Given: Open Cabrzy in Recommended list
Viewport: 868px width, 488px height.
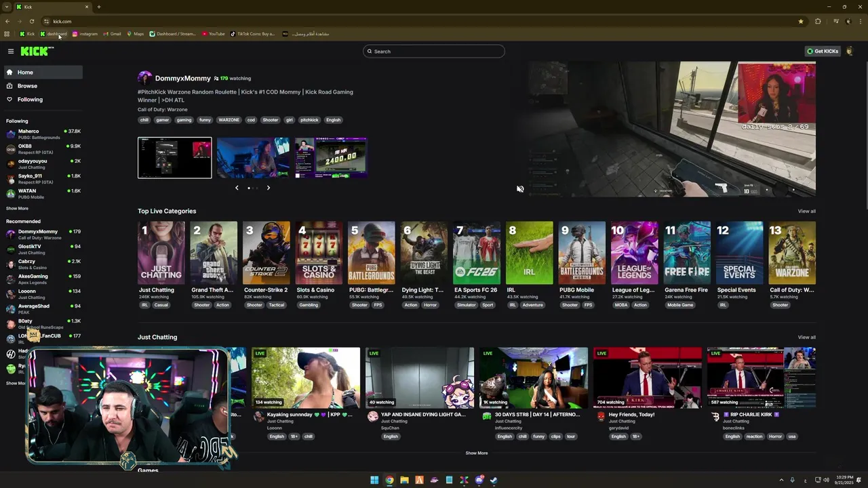Looking at the screenshot, I should [43, 264].
